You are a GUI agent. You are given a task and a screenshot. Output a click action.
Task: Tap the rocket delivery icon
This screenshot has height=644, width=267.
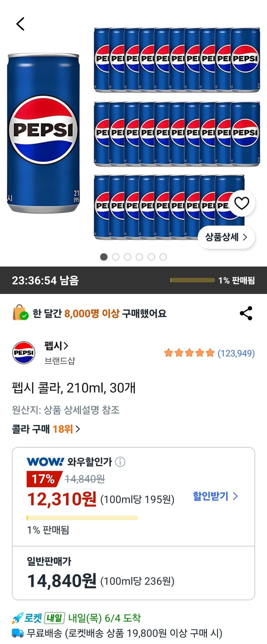[17, 618]
